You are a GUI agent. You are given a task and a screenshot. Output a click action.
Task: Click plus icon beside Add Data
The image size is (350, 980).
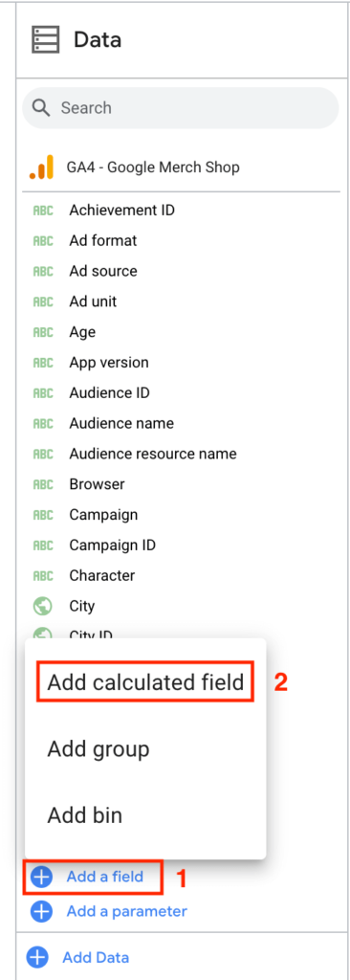pyautogui.click(x=37, y=957)
